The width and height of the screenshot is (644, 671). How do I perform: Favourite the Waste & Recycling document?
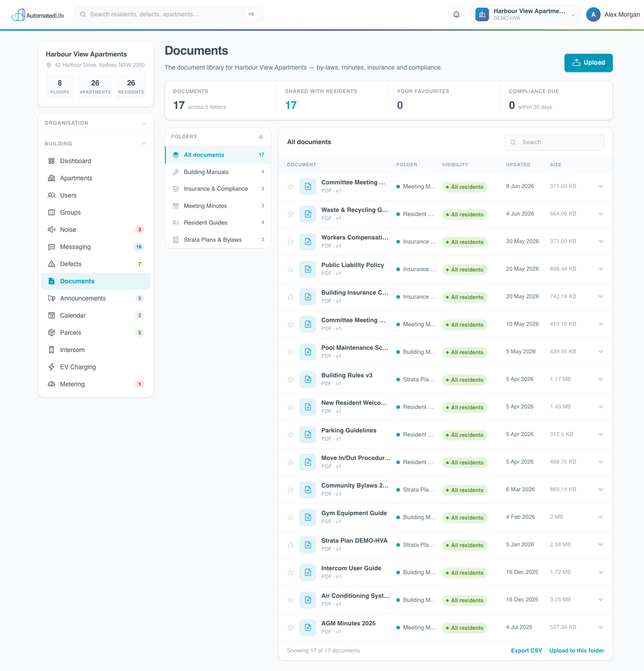pos(291,214)
